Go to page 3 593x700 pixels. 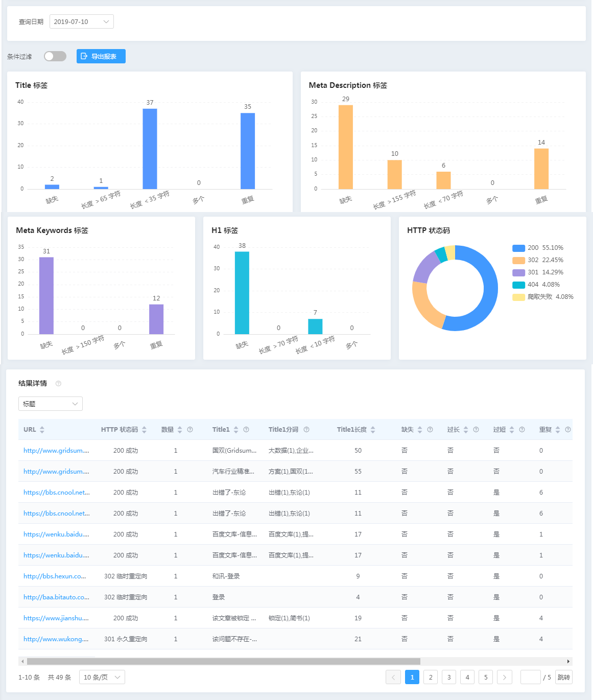449,677
